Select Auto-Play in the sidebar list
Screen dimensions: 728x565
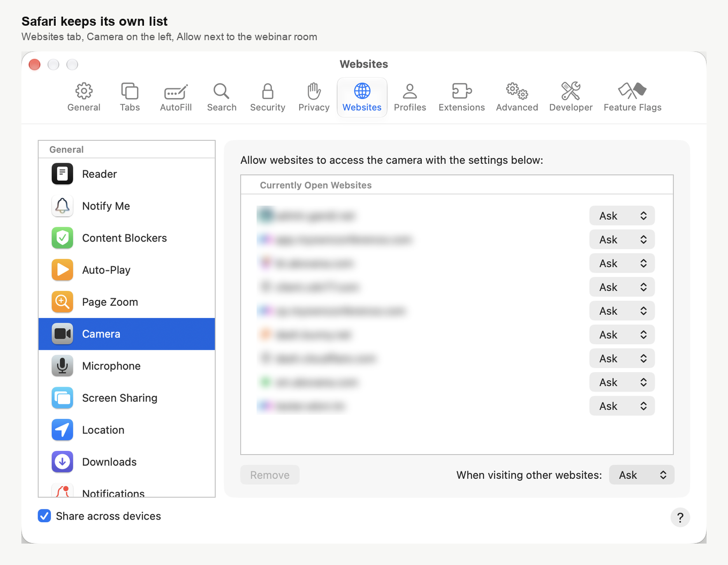(x=127, y=270)
